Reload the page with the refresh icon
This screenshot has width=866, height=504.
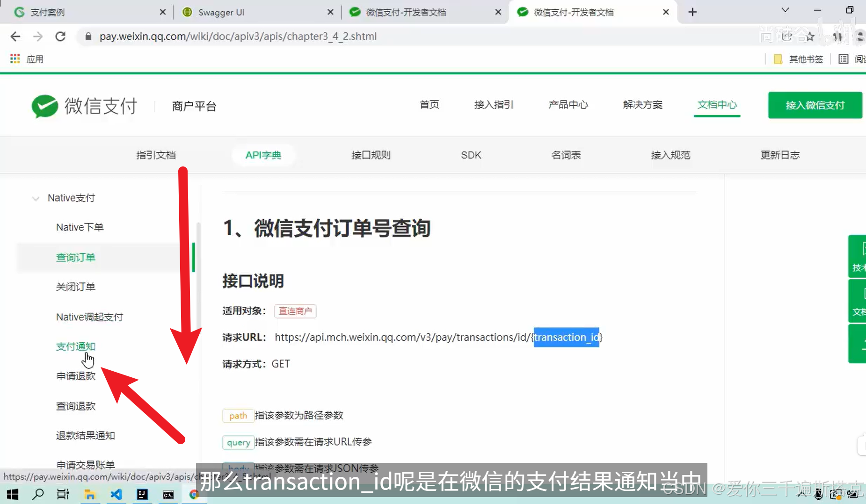[60, 36]
